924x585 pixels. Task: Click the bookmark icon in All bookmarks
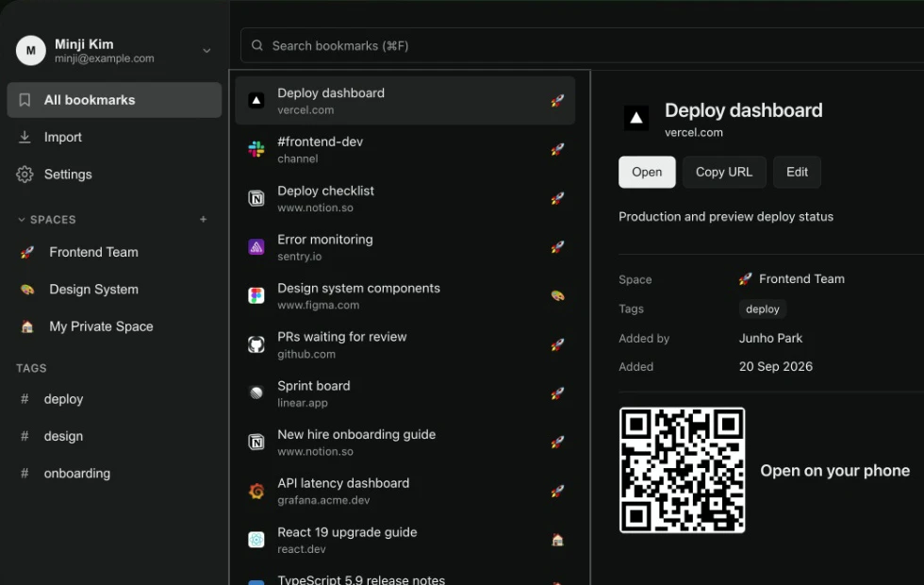coord(25,100)
